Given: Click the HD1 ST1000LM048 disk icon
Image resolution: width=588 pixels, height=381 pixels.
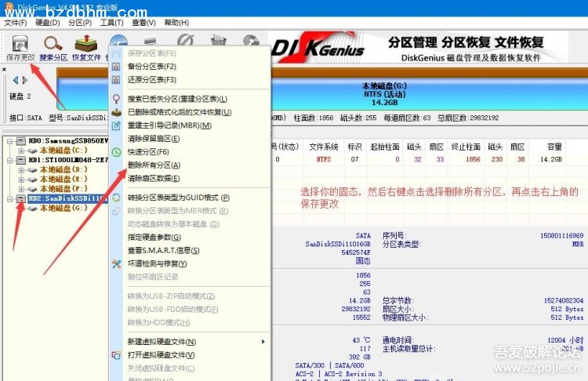Looking at the screenshot, I should 21,160.
